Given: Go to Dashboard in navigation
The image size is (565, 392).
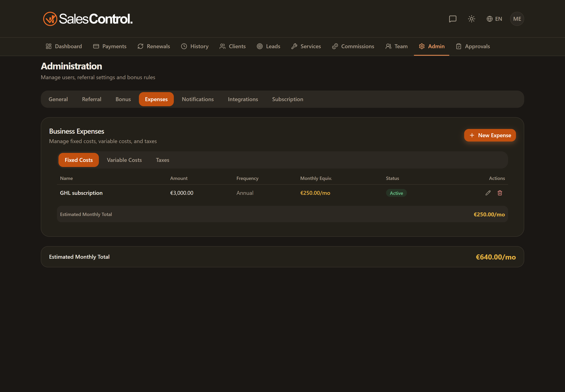Looking at the screenshot, I should tap(64, 46).
